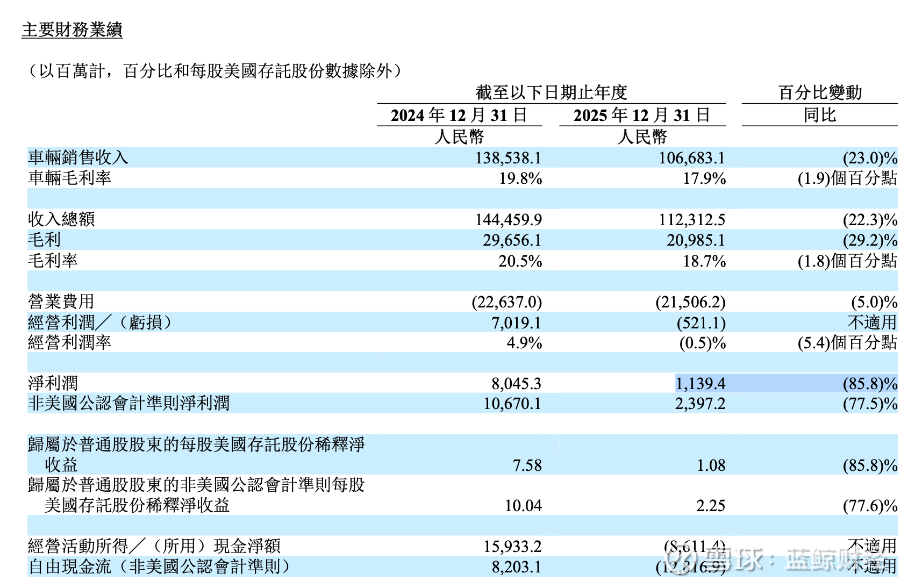Image resolution: width=915 pixels, height=588 pixels.
Task: Click the highlighted value 1,139.4
Action: point(700,384)
